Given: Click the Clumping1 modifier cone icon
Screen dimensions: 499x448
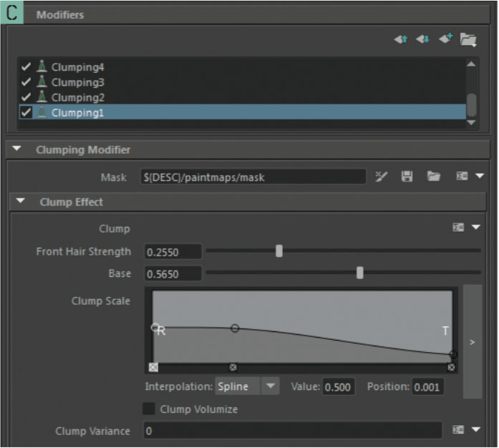Looking at the screenshot, I should click(x=42, y=112).
